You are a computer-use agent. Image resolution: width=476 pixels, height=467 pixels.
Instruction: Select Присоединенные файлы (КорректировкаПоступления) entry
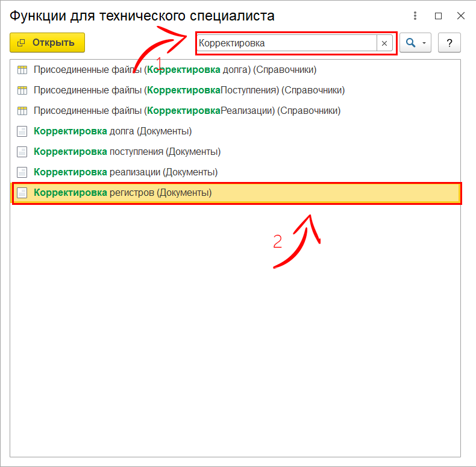[x=189, y=90]
